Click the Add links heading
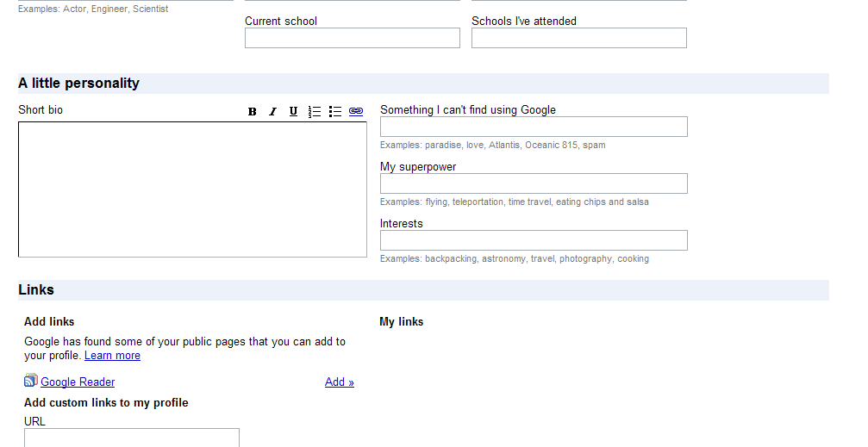Image resolution: width=868 pixels, height=447 pixels. coord(49,321)
